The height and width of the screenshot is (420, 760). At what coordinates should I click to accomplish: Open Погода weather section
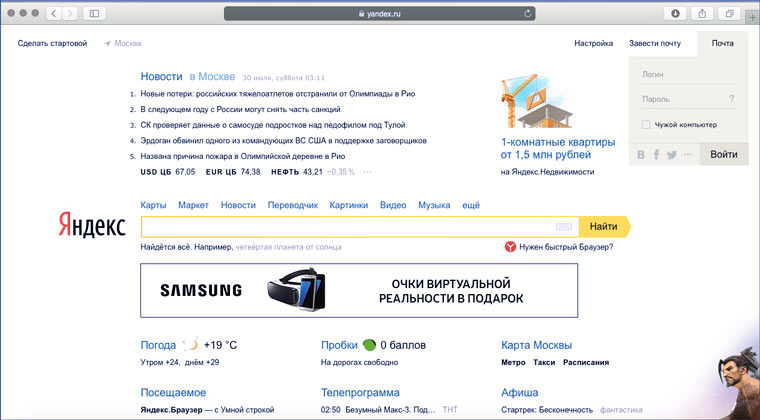pyautogui.click(x=158, y=345)
